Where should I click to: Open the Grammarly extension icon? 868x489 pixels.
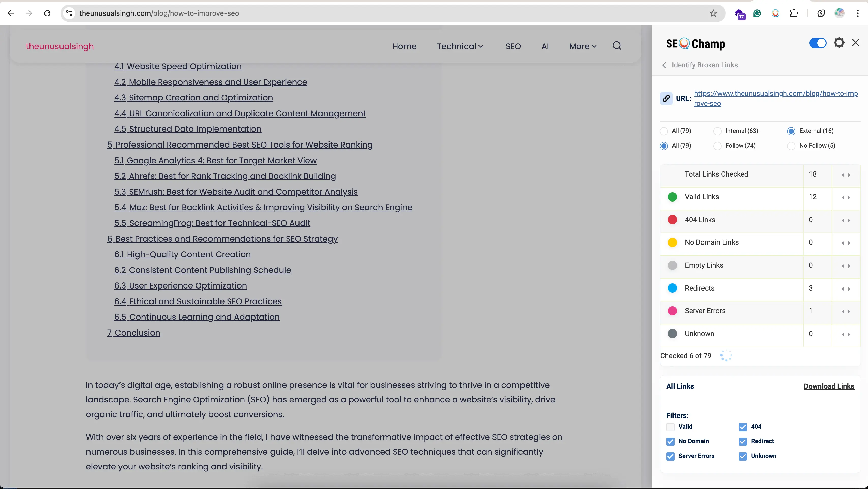pos(757,13)
